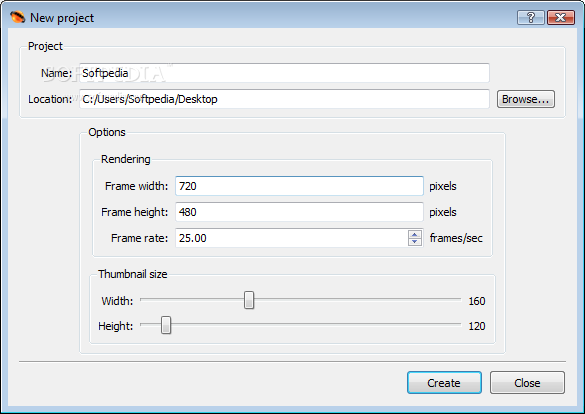
Task: Click the thumbnail Width slider handle
Action: tap(249, 300)
